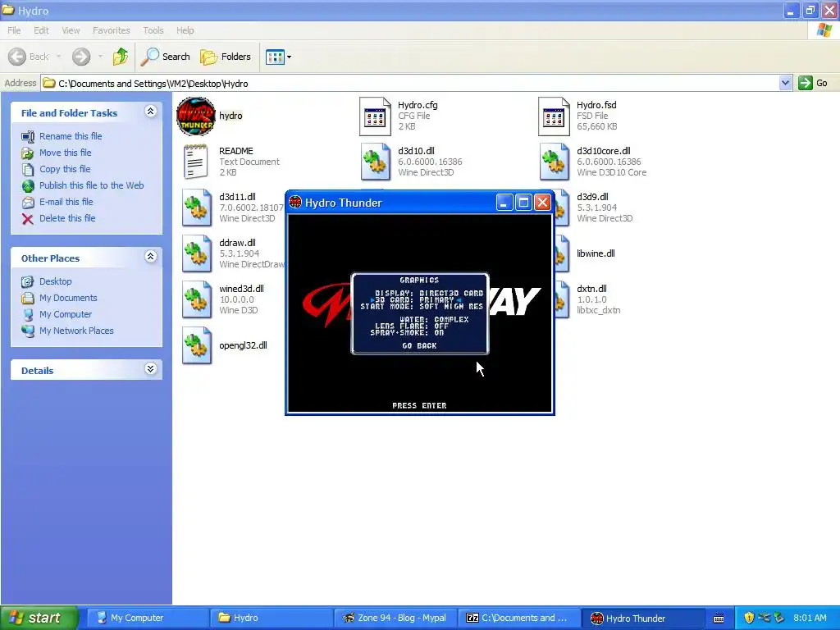Screen dimensions: 840x630
Task: Open the hydro game executable icon
Action: pos(195,116)
